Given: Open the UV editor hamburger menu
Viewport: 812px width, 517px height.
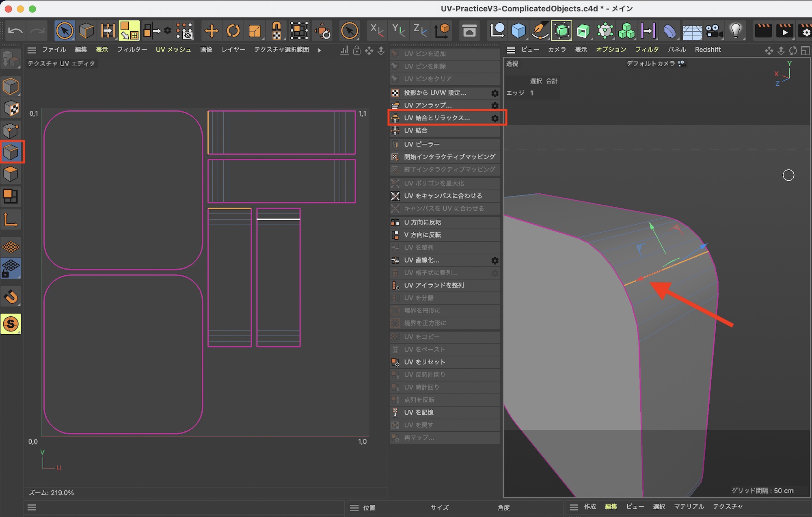Looking at the screenshot, I should pos(32,50).
